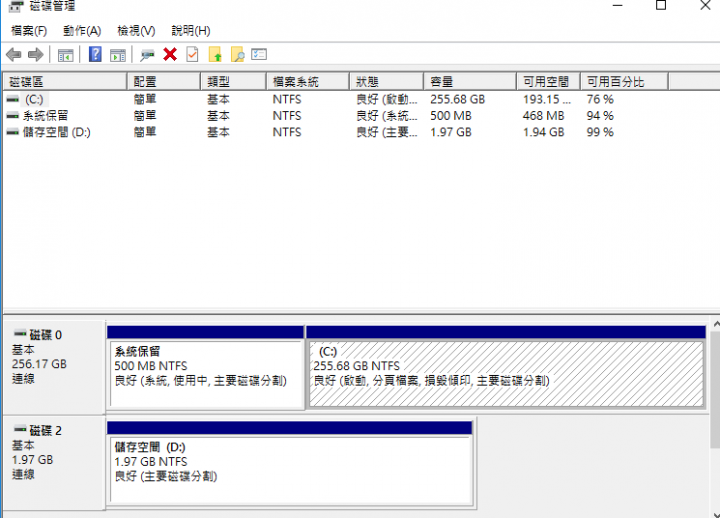
Task: Click the 99 % free percentage cell
Action: (x=600, y=132)
